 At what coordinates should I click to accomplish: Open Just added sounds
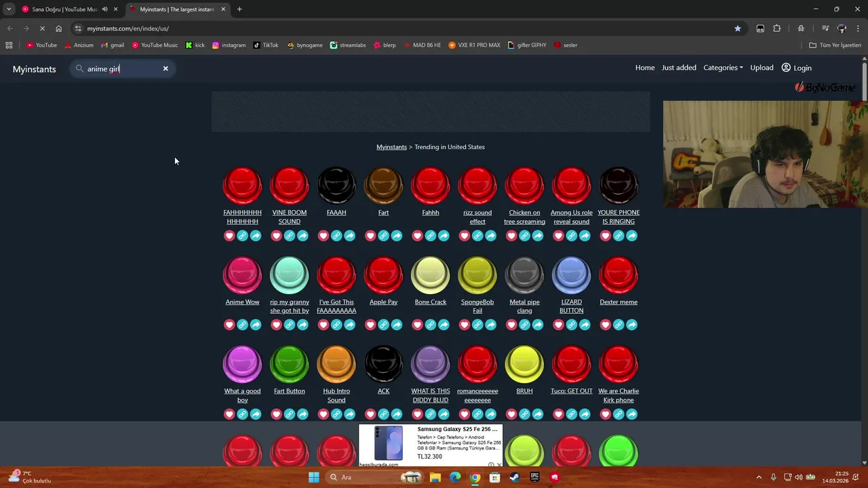point(679,68)
